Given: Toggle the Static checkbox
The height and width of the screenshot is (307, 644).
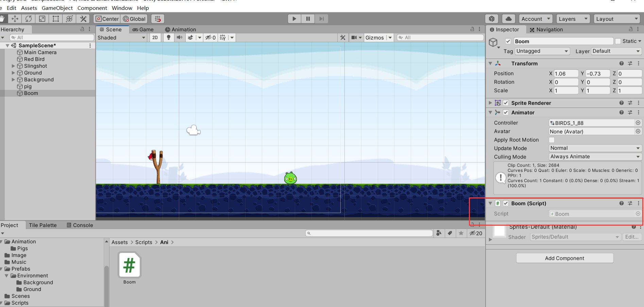Looking at the screenshot, I should coord(618,41).
